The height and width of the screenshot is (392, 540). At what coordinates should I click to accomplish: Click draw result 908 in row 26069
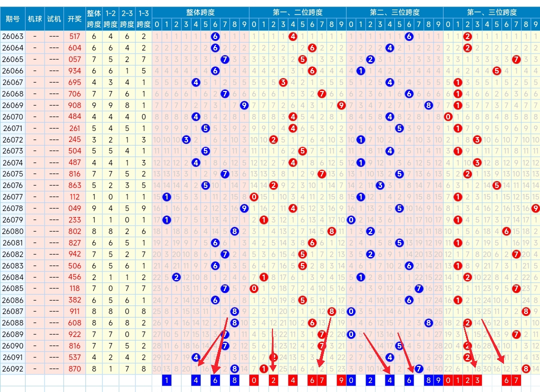point(74,105)
